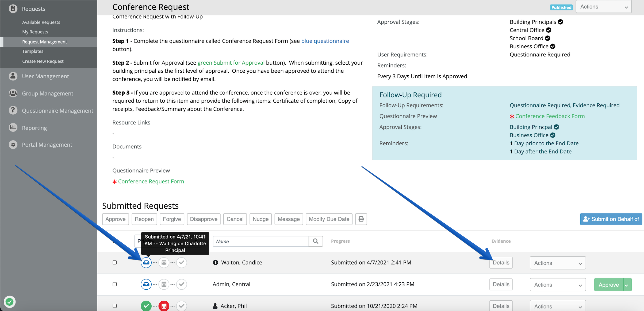This screenshot has height=311, width=644.
Task: Click the Reporting chart icon in sidebar
Action: (x=13, y=127)
